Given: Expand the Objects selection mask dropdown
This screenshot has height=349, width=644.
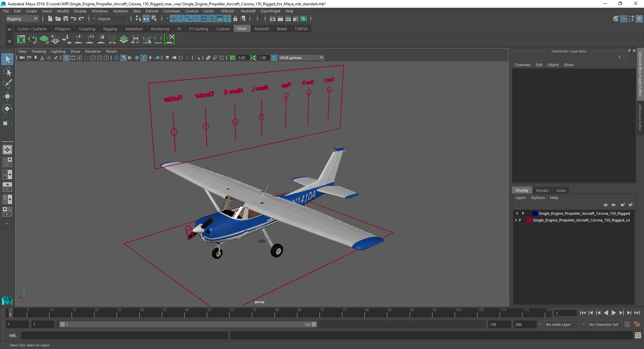Looking at the screenshot, I should [x=94, y=19].
